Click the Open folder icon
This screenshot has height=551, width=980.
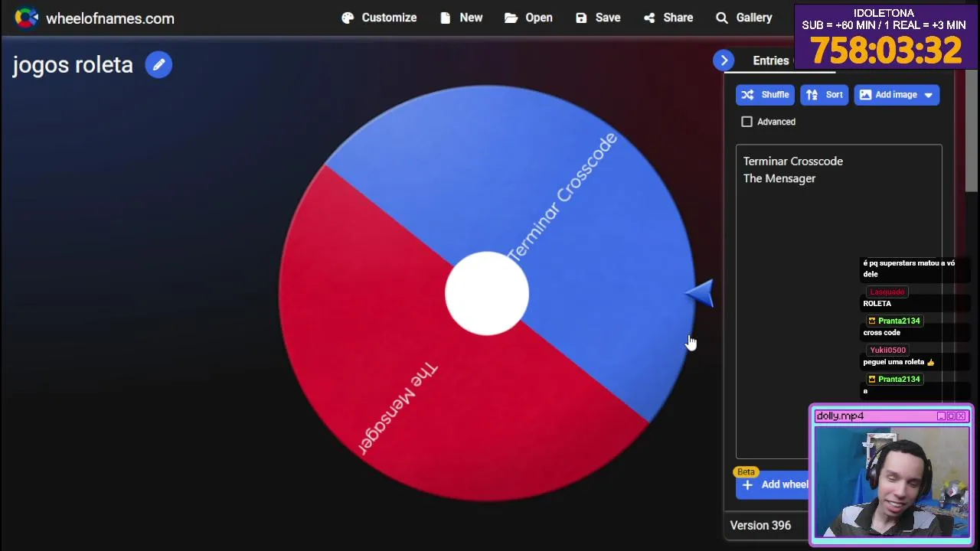coord(511,18)
